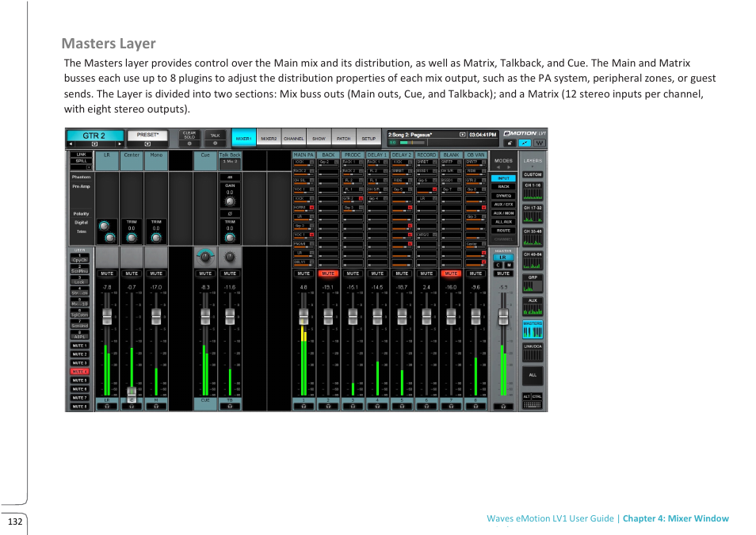Cue matrix channel 1 via headphone icon
756x535 pixels.
click(x=304, y=407)
